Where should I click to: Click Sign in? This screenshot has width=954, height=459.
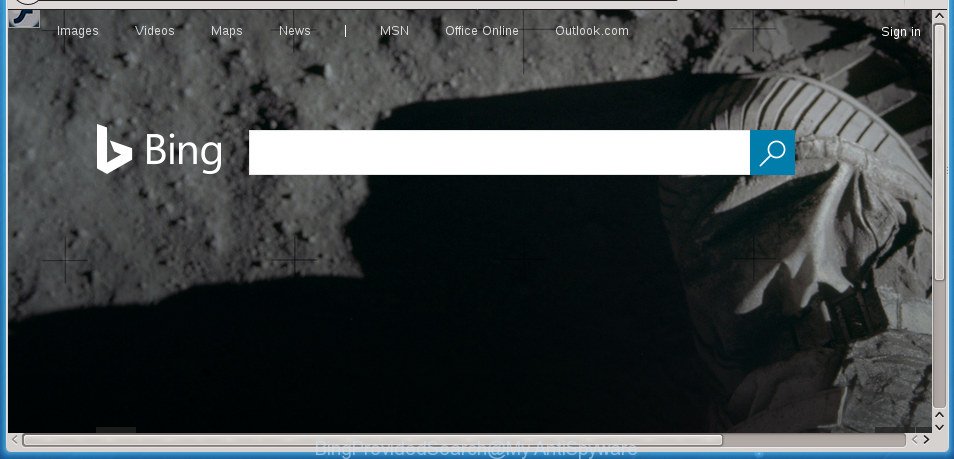[900, 32]
